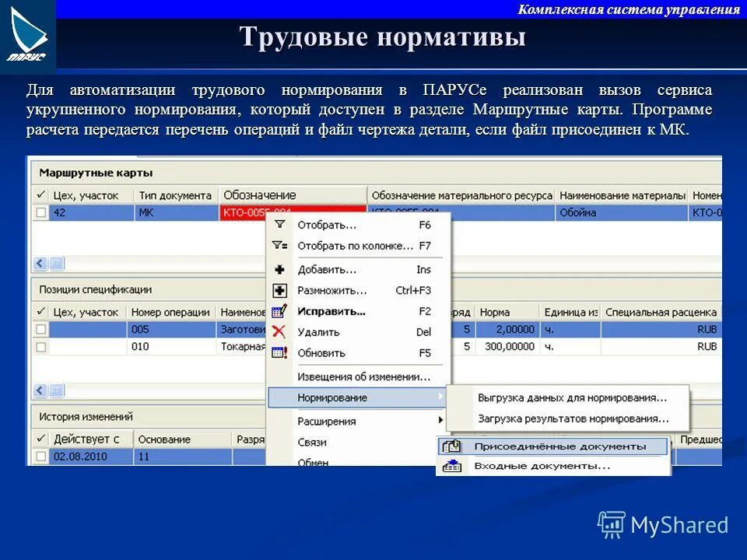Click the left scroll arrow under Позиции спецификации
The height and width of the screenshot is (560, 747).
(40, 390)
